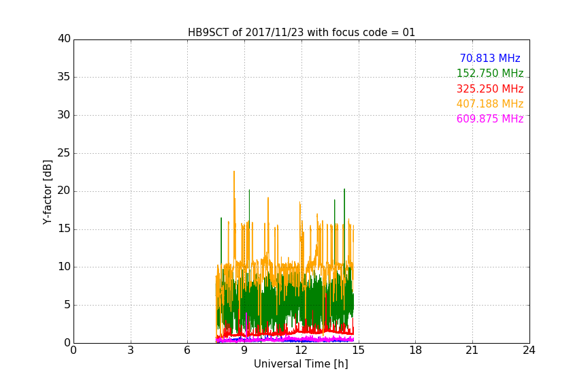Click the y-axis tick value 10
588x392 pixels.
coord(64,267)
